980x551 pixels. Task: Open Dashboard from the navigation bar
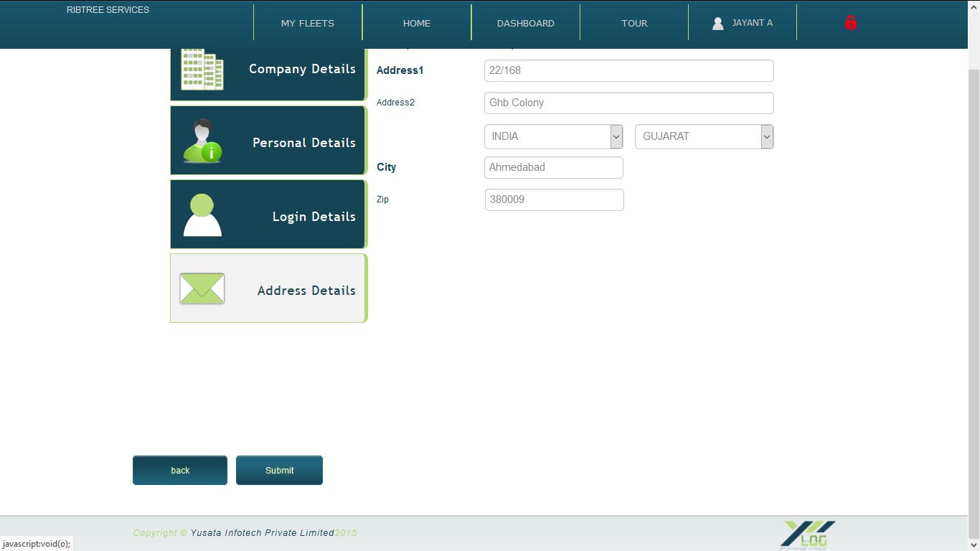tap(526, 23)
